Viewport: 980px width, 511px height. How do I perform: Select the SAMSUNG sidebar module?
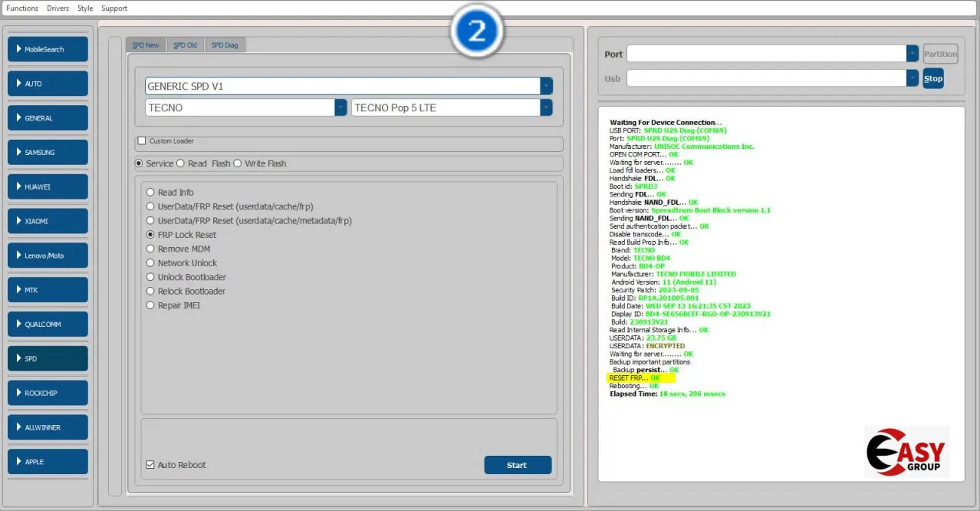48,152
